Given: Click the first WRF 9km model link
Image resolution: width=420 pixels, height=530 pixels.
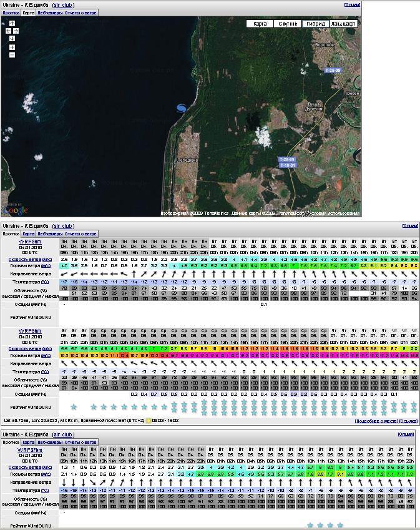Looking at the screenshot, I should pos(29,241).
